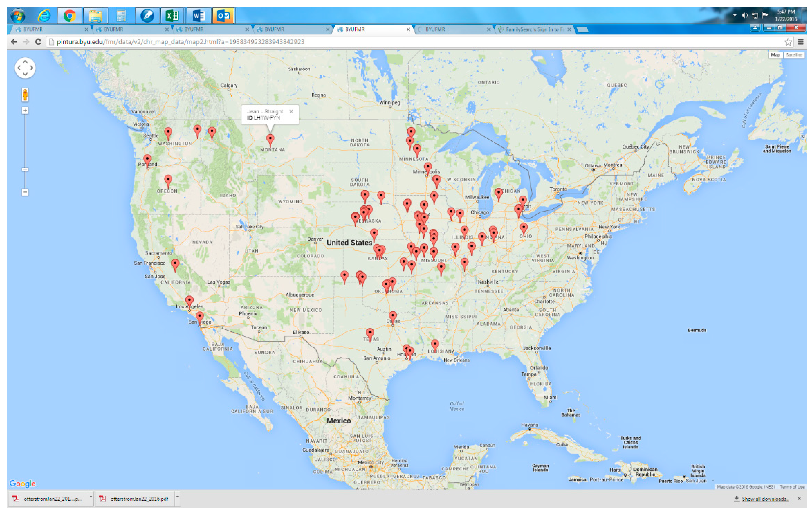Show hidden system tray icons arrow

pyautogui.click(x=735, y=15)
